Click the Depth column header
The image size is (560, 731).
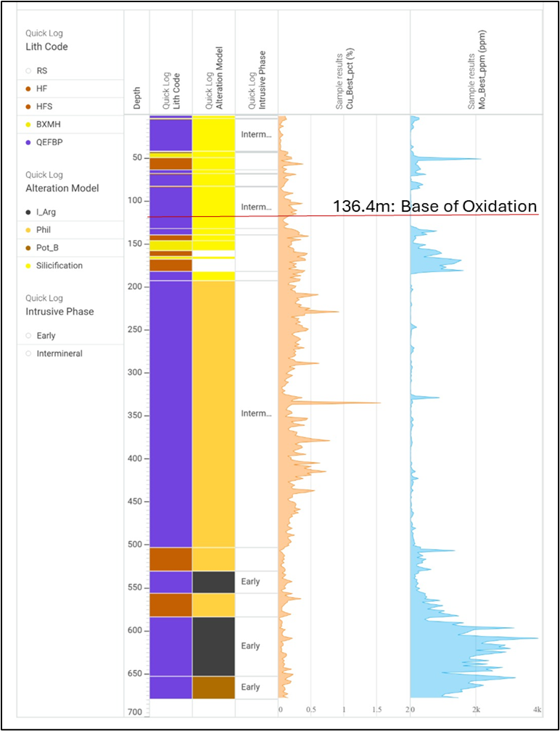coord(137,97)
